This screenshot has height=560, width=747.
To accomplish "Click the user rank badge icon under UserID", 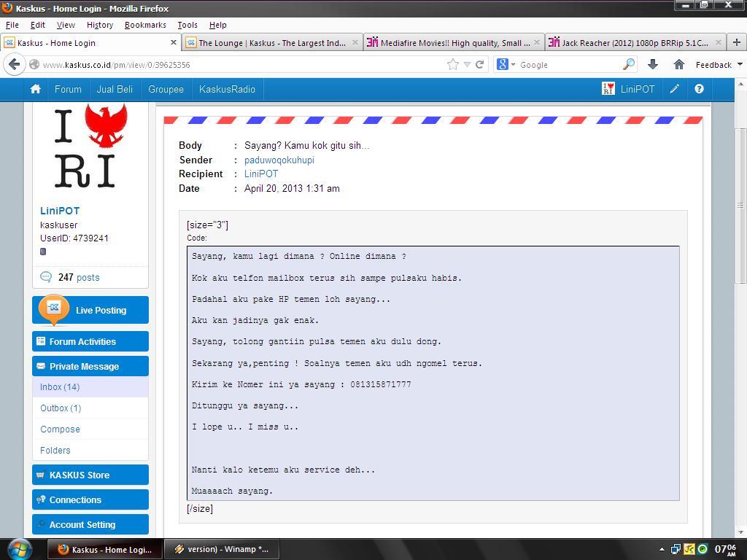I will (x=43, y=252).
